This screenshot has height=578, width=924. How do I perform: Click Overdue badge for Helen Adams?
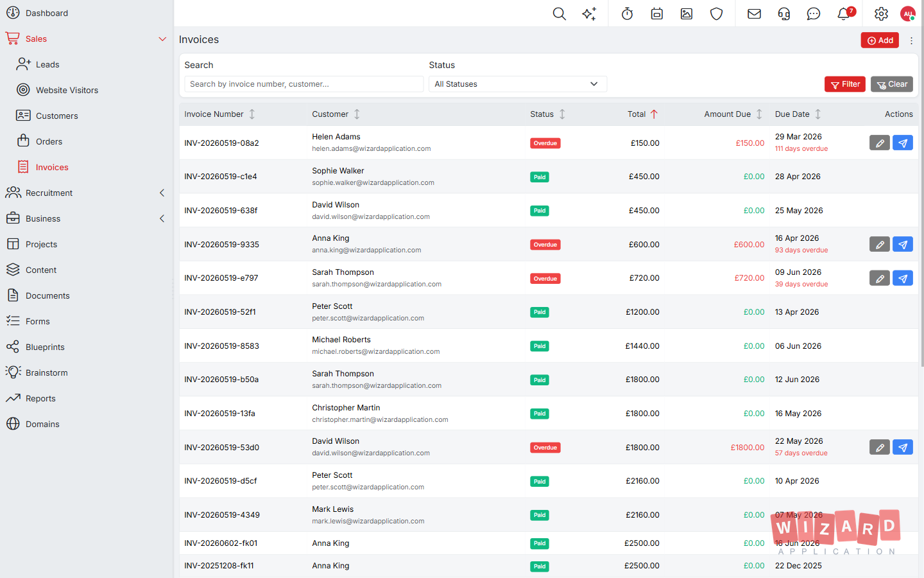[x=545, y=143]
